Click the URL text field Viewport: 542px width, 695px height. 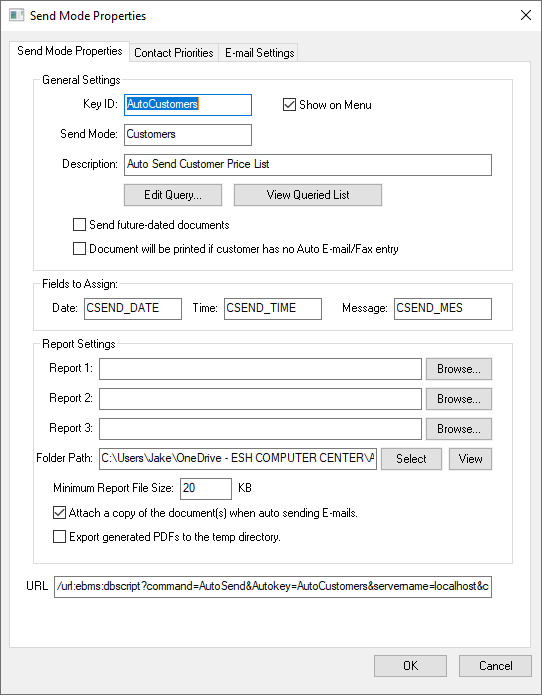(x=273, y=587)
